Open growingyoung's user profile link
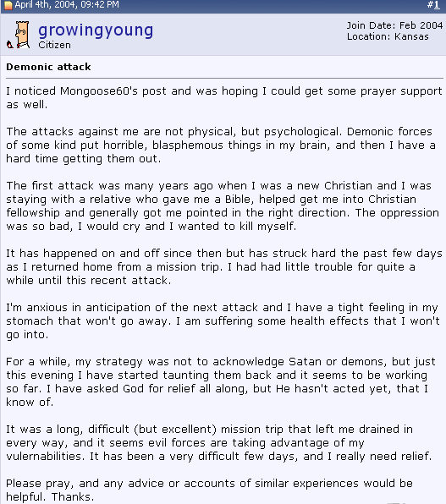Viewport: 446px width, 504px height. click(x=96, y=30)
